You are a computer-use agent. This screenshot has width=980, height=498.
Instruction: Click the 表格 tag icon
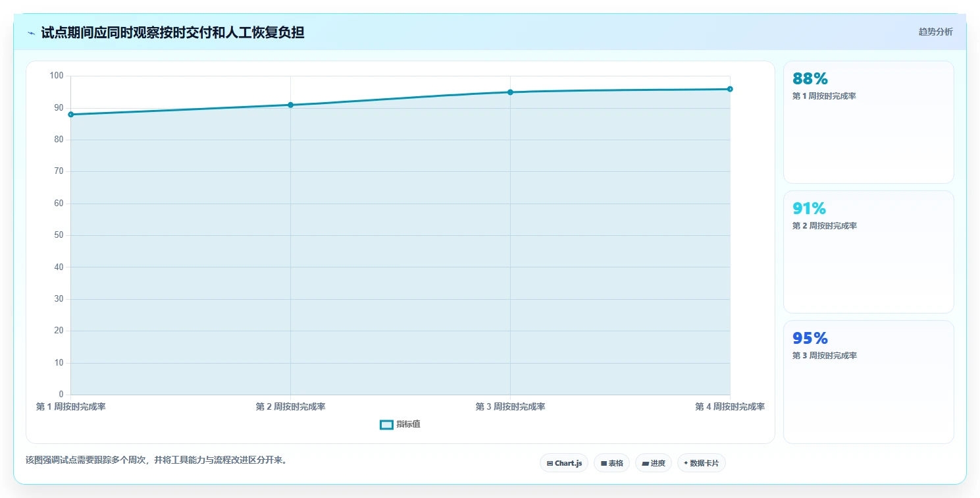coord(604,464)
